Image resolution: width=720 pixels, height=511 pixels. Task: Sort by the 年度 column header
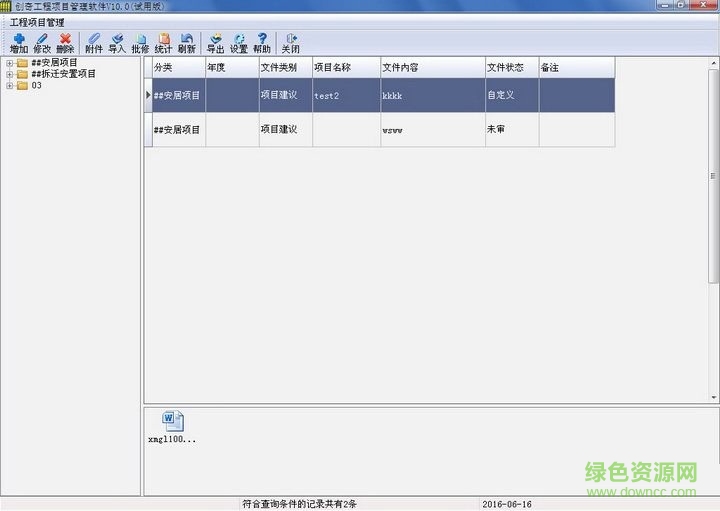[232, 67]
